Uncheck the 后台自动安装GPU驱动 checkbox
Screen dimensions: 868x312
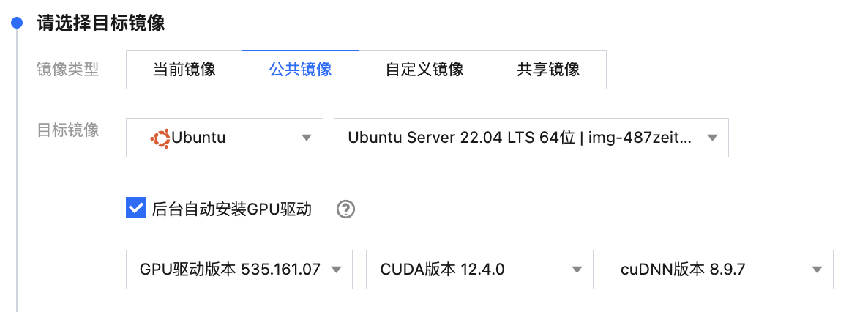135,209
